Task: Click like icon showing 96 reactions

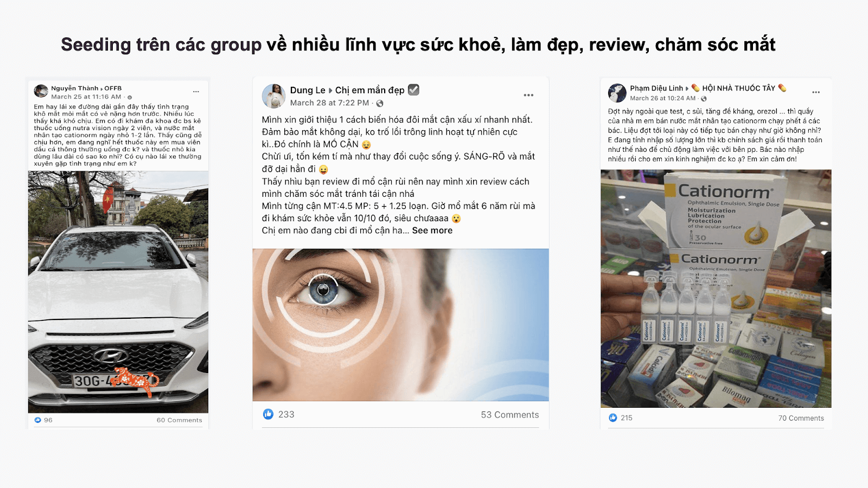Action: pyautogui.click(x=37, y=420)
